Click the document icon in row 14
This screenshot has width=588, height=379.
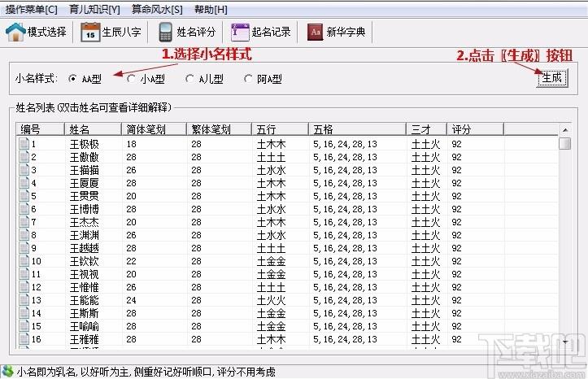pos(24,313)
